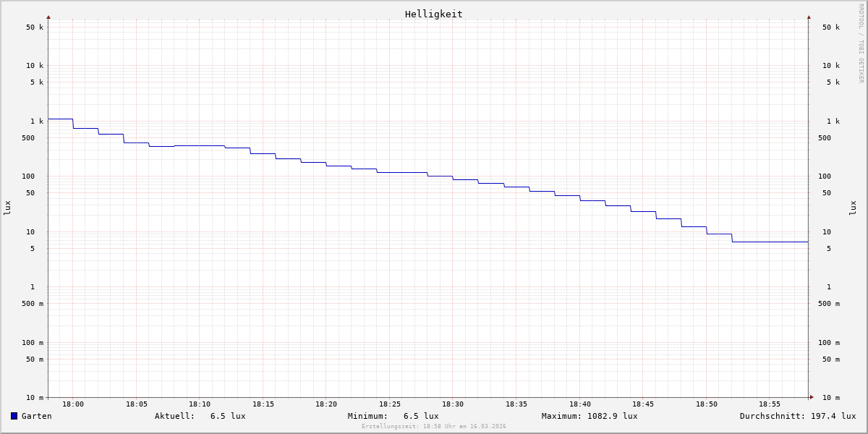Click the Erstellungszeit timestamp footer
The height and width of the screenshot is (434, 868).
coord(434,427)
